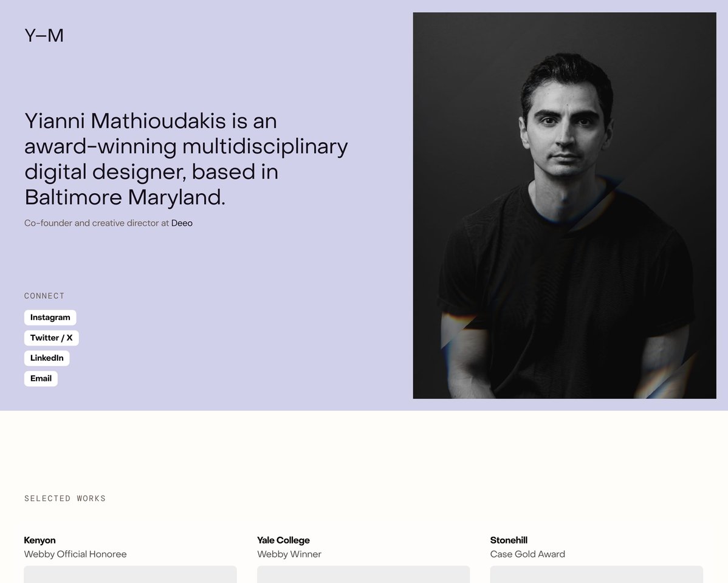Open the Yale College project title
This screenshot has height=583, width=728.
tap(283, 540)
